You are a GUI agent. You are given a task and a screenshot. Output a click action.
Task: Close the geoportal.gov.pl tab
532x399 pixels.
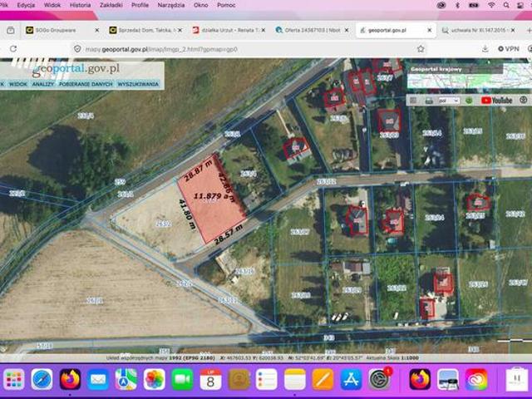430,30
